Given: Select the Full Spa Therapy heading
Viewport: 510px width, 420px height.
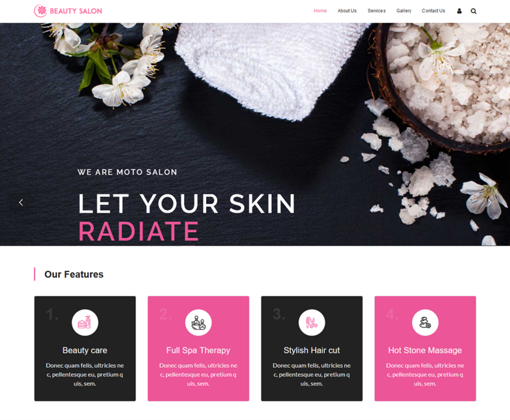Looking at the screenshot, I should [x=198, y=350].
